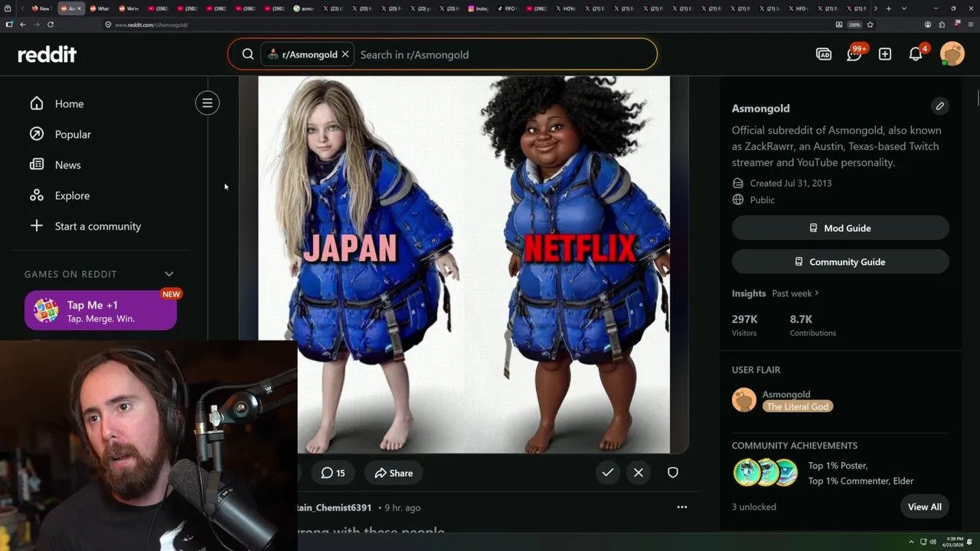Click the Asmongold flair avatar
Screen dimensions: 980x551
[x=744, y=400]
